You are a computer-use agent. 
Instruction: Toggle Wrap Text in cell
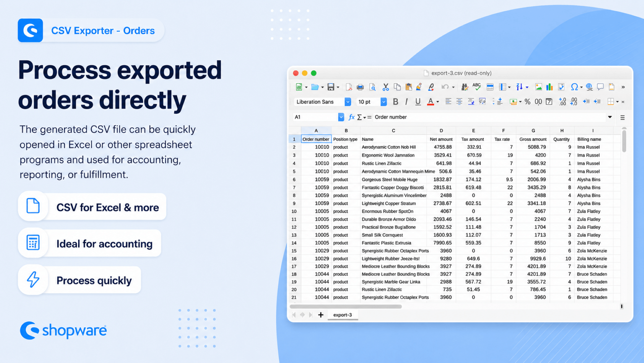(x=471, y=101)
